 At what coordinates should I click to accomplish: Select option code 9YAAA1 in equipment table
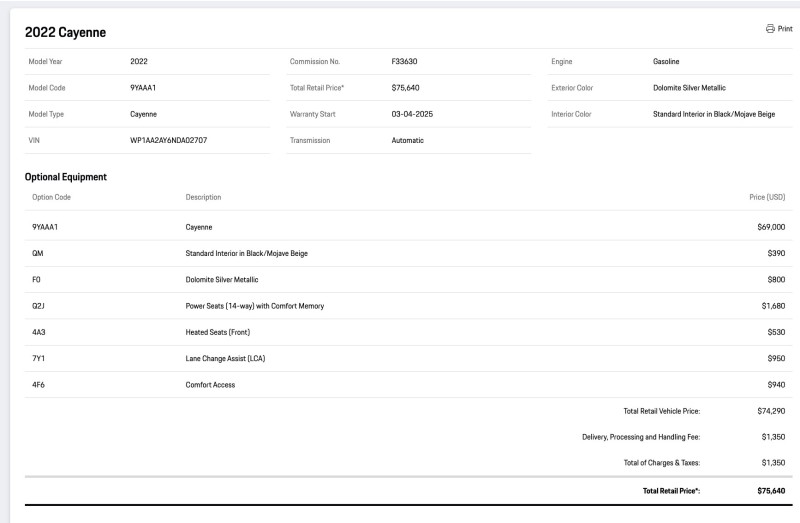click(45, 227)
